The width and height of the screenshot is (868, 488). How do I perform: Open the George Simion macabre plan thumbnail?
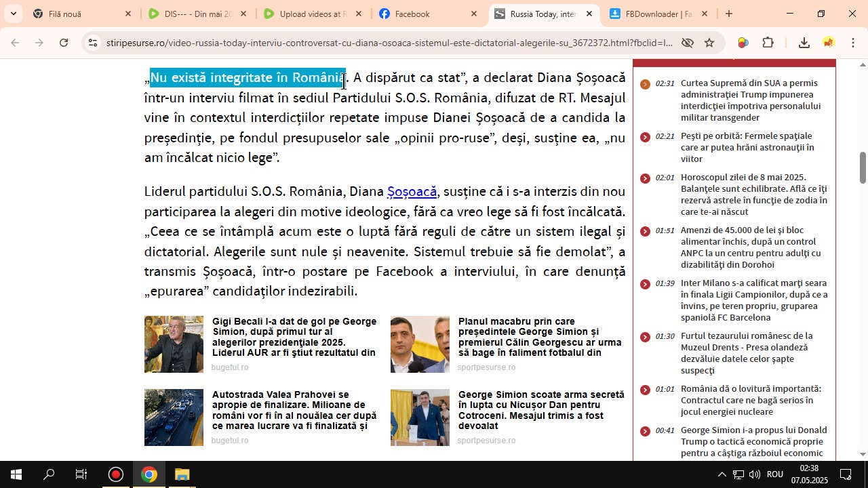pos(420,344)
